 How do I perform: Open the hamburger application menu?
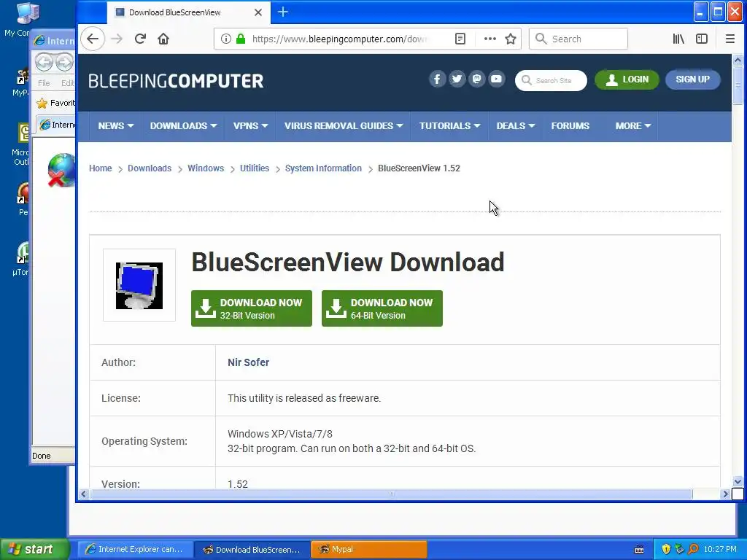tap(729, 39)
